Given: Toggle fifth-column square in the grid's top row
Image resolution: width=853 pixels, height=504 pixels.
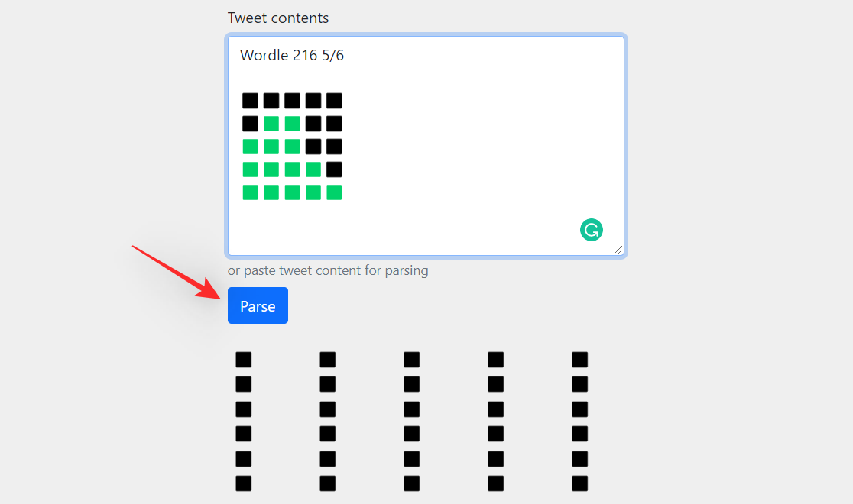Looking at the screenshot, I should [580, 360].
